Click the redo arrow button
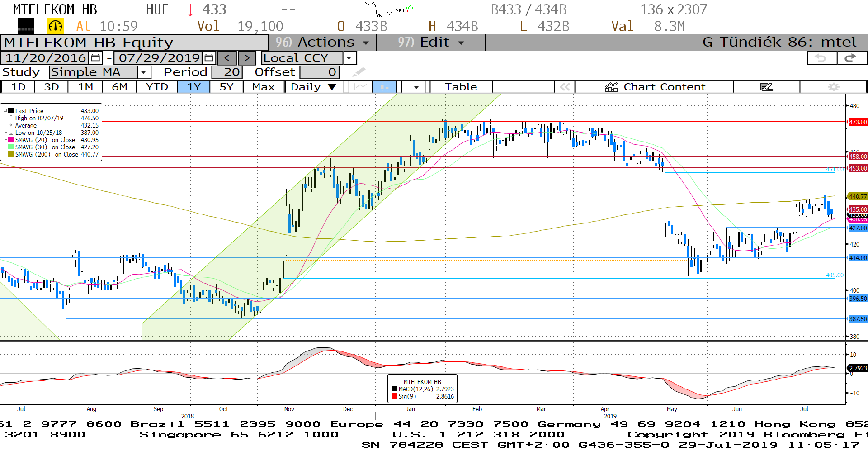 point(852,58)
